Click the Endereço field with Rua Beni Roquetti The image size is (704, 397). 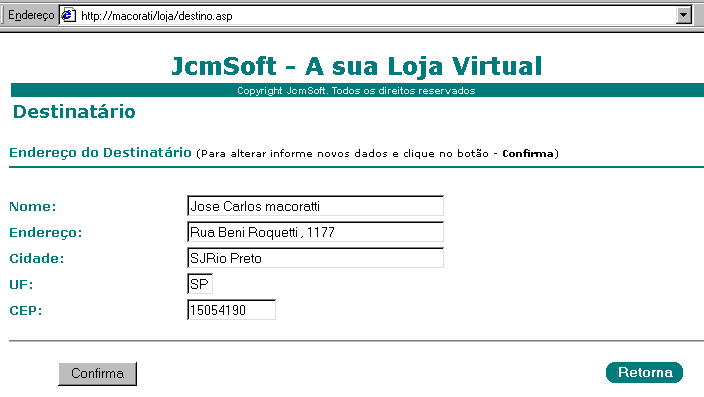pyautogui.click(x=315, y=232)
